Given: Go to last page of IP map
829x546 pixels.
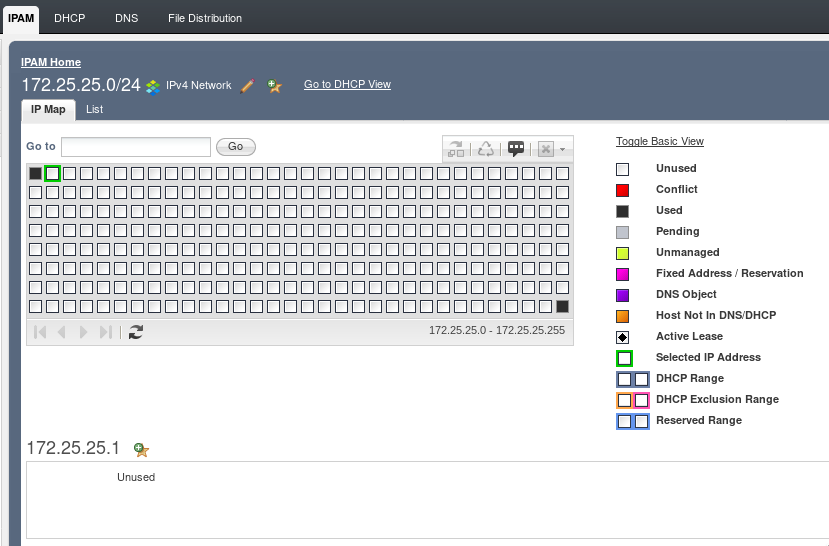Looking at the screenshot, I should pyautogui.click(x=106, y=332).
